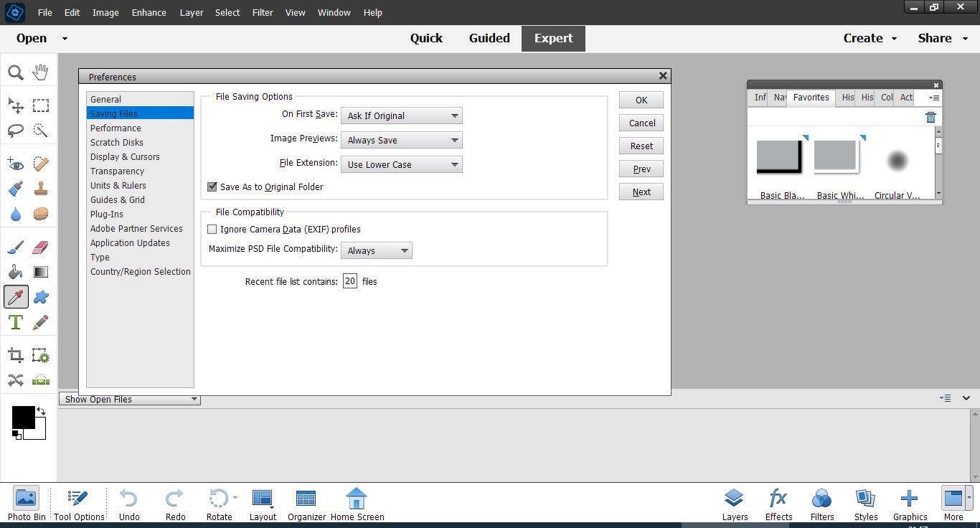Select the Blur tool
980x528 pixels.
pyautogui.click(x=16, y=214)
